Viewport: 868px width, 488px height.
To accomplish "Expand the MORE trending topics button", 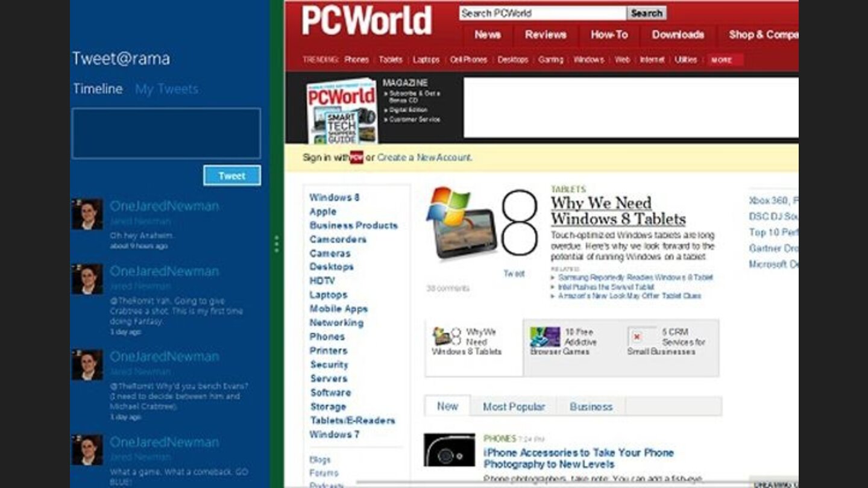I will 723,60.
